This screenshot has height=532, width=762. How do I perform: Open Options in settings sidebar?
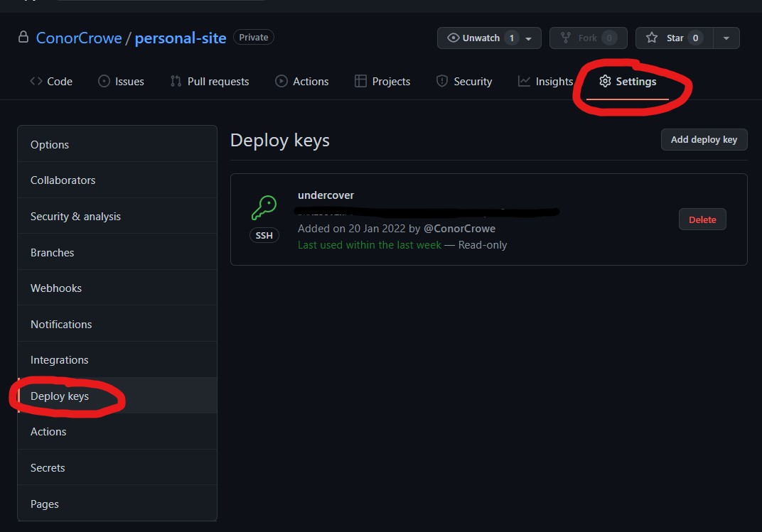point(117,145)
